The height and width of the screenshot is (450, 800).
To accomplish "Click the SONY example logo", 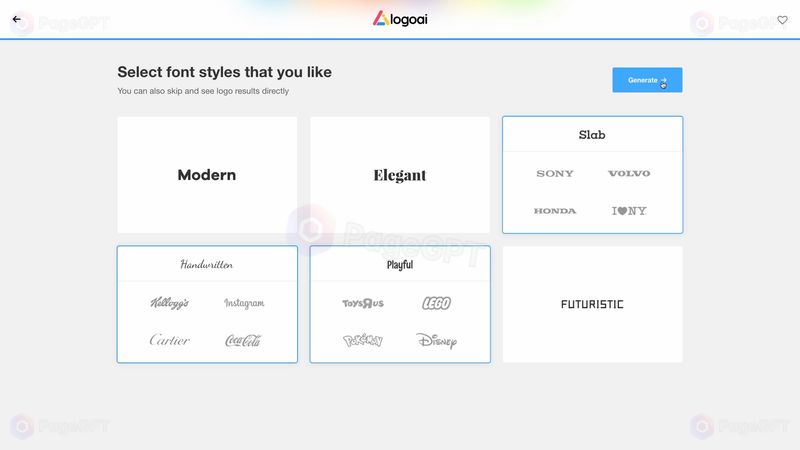I will 555,173.
